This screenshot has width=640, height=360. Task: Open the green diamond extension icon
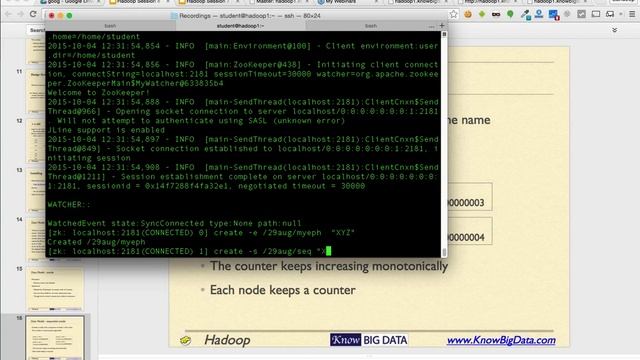pyautogui.click(x=482, y=14)
